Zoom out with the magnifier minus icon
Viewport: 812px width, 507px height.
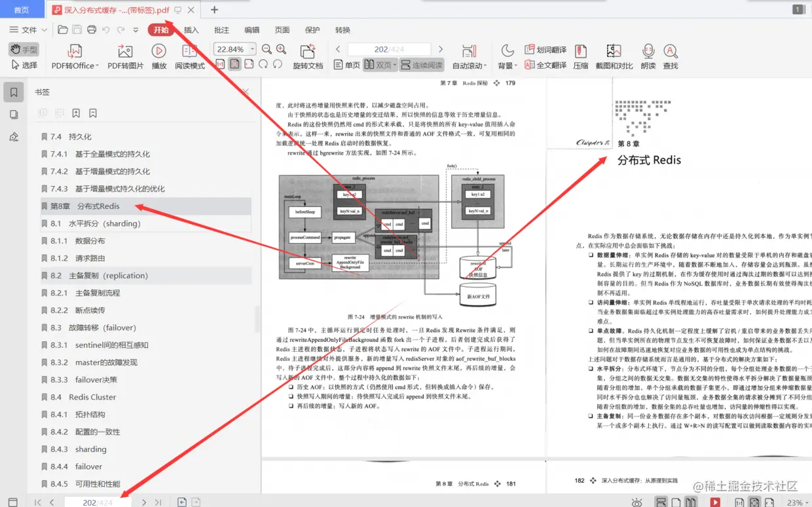coord(267,49)
